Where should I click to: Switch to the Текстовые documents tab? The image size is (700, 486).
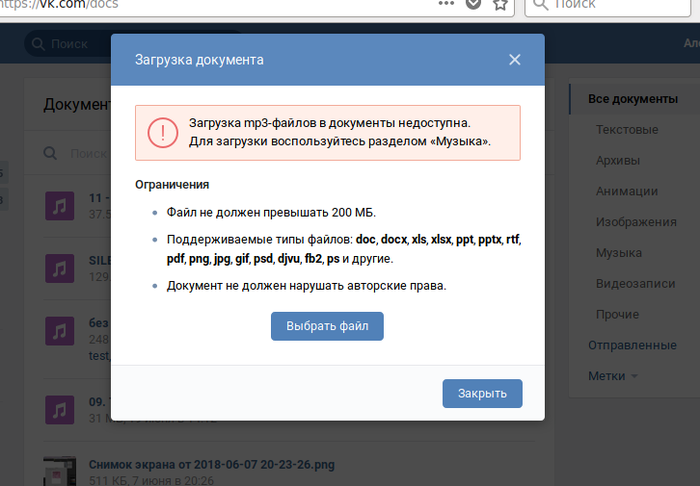click(x=626, y=130)
